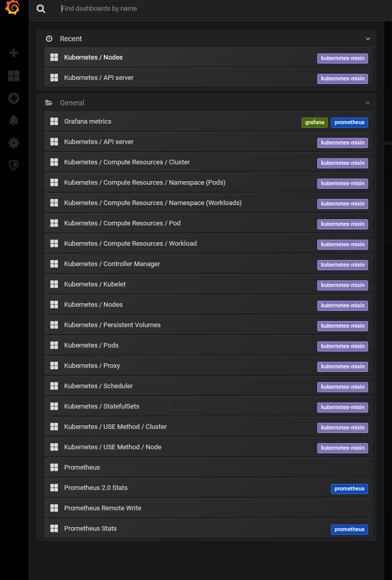Click dashboard icon beside Kubernetes / Pods
Screen dimensions: 392x580
[x=54, y=345]
